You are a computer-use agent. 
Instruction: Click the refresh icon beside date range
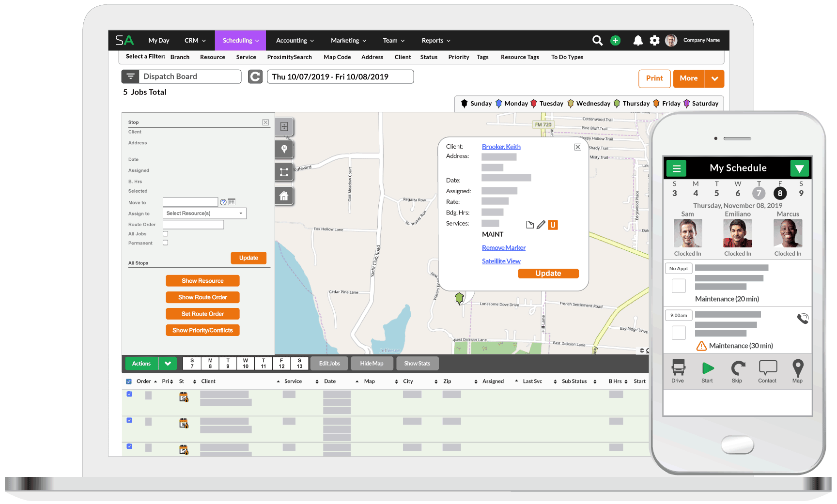(x=255, y=76)
